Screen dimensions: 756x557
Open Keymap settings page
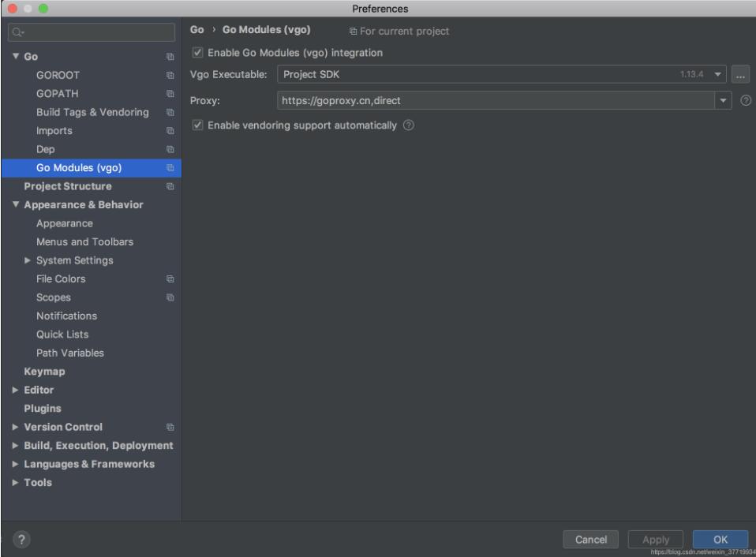pyautogui.click(x=44, y=372)
